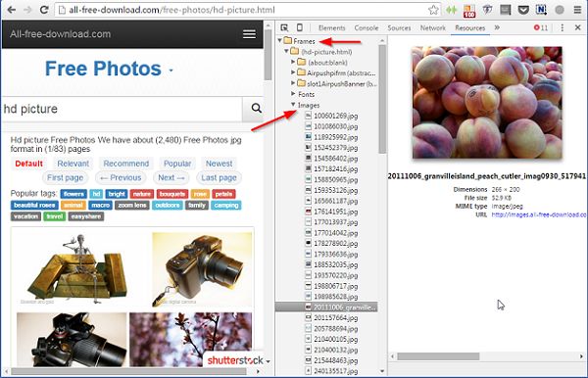Sort results by Relevant
This screenshot has height=378, width=588.
point(73,164)
